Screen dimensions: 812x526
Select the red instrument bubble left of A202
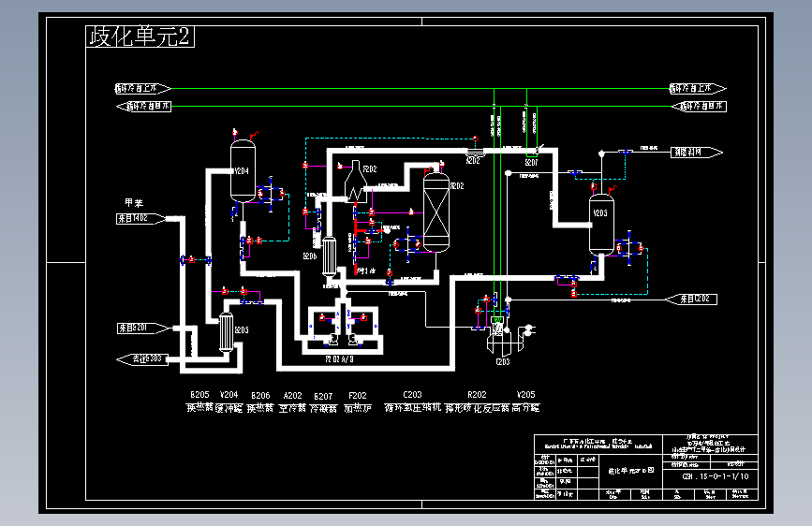coord(476,139)
